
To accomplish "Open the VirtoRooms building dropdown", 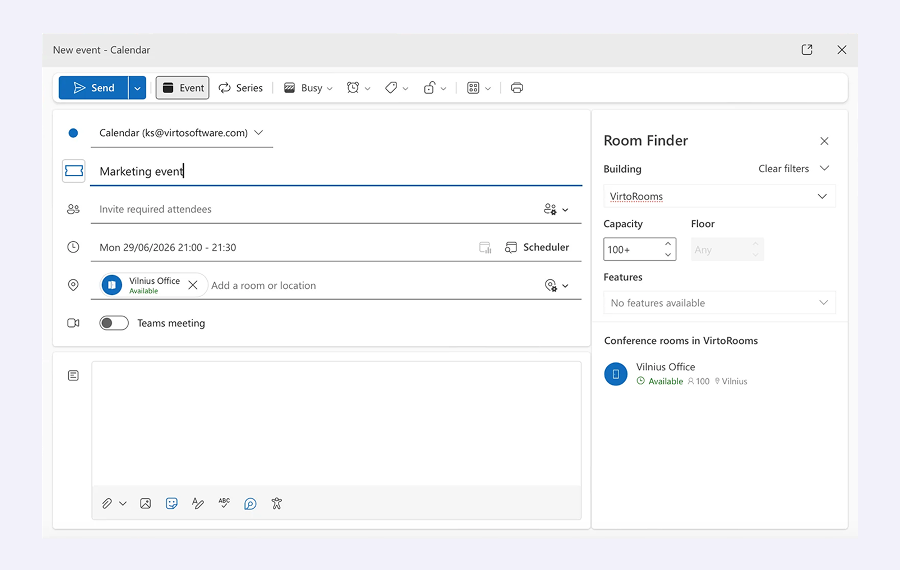I will click(x=719, y=196).
